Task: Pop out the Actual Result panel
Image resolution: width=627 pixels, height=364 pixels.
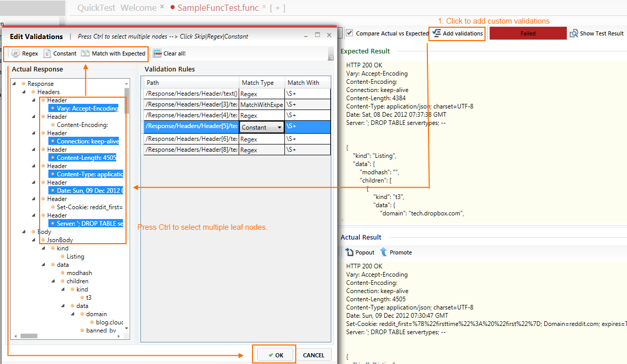Action: (x=360, y=252)
